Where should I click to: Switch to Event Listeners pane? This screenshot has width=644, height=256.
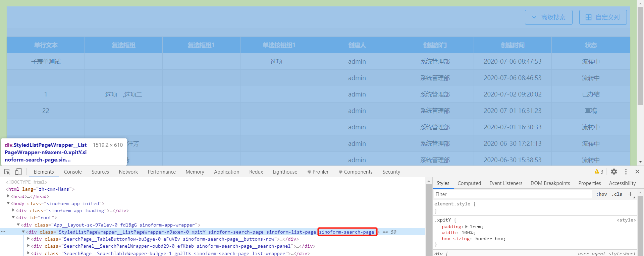click(506, 183)
